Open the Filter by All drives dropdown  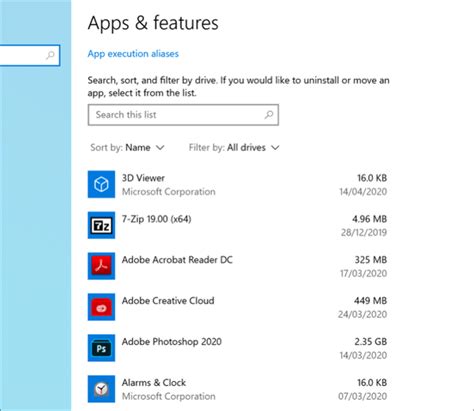coord(234,147)
